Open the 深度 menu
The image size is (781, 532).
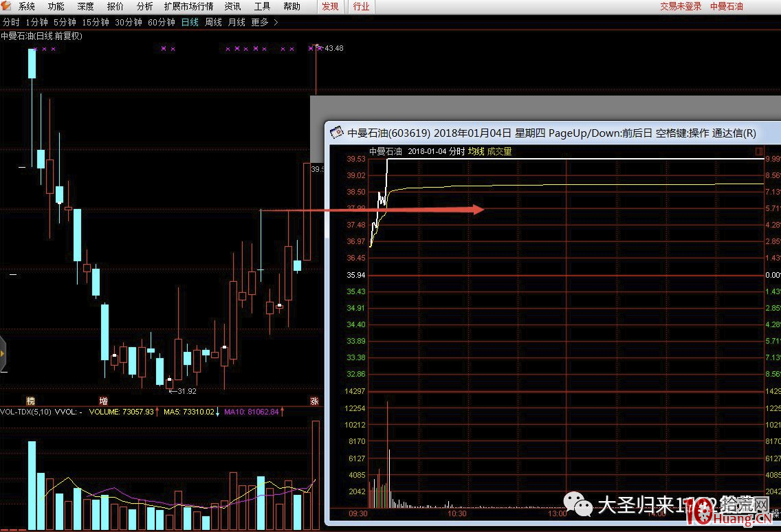85,6
